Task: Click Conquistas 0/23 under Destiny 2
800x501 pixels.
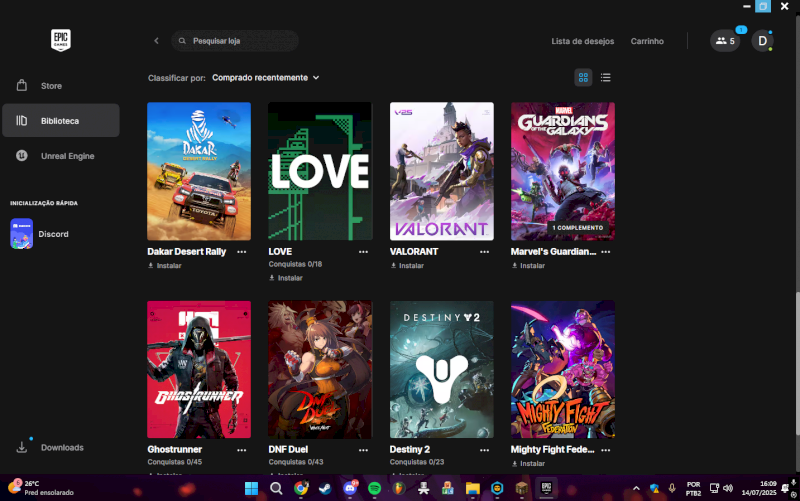Action: pyautogui.click(x=417, y=462)
